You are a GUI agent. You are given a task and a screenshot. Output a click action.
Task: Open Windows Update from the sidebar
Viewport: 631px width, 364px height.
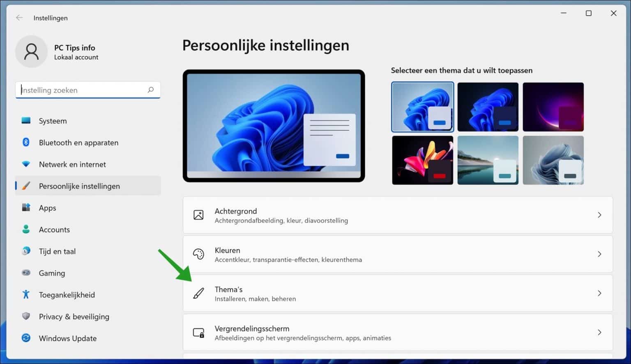67,338
